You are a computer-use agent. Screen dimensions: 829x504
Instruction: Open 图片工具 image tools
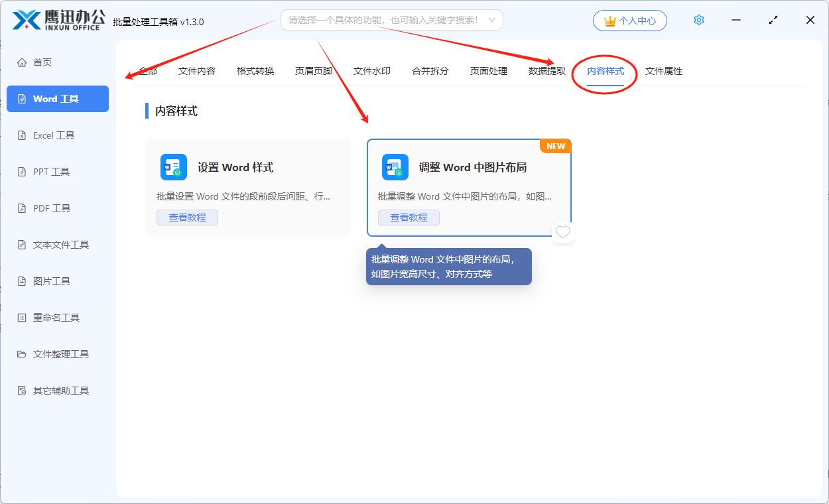[x=51, y=281]
